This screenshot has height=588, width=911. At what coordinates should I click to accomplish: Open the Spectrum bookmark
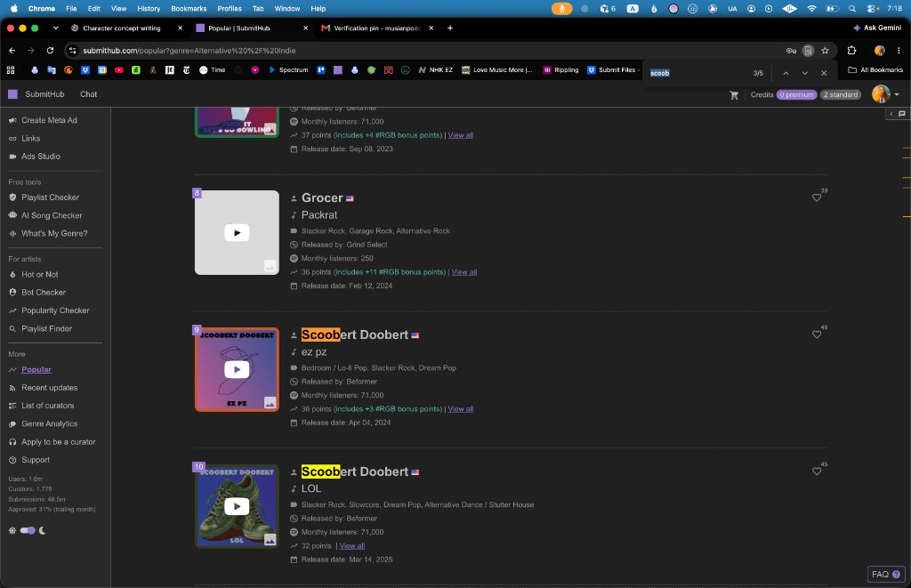coord(288,69)
